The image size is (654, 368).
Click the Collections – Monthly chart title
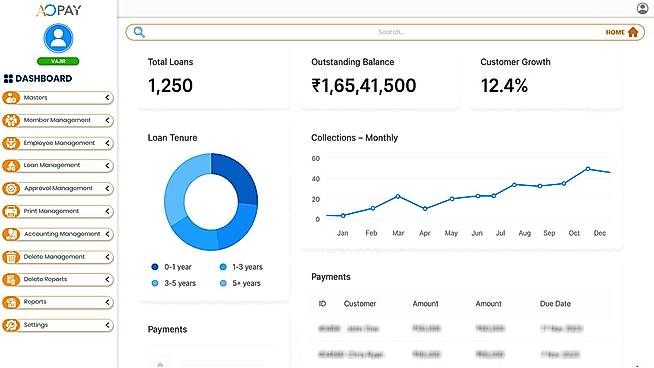(x=355, y=138)
